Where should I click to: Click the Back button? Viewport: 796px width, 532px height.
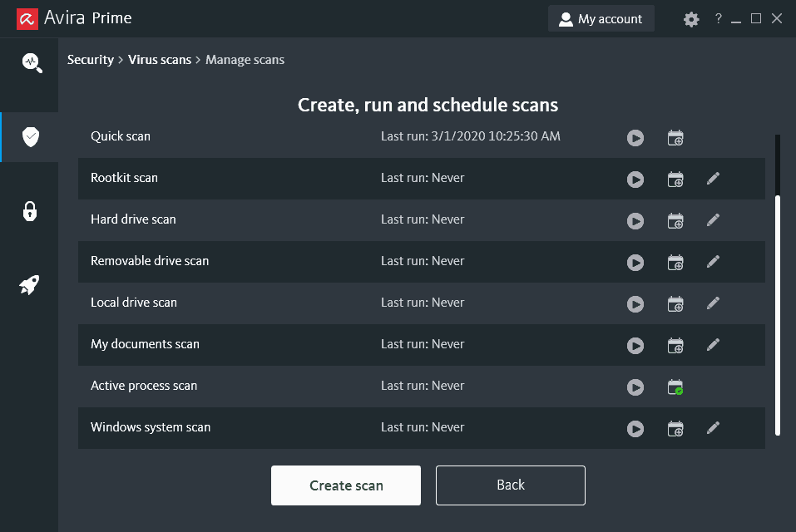(x=510, y=485)
